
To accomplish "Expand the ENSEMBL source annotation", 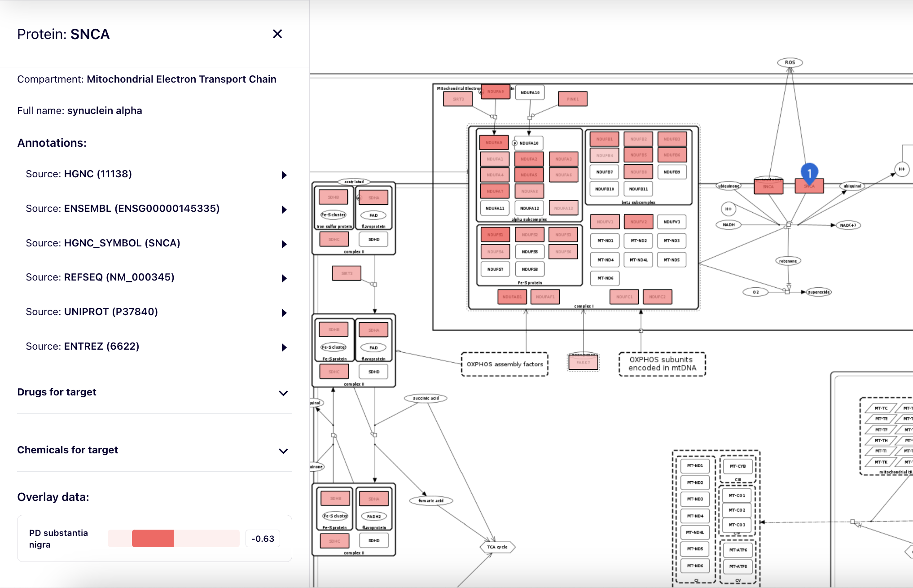I will click(284, 210).
